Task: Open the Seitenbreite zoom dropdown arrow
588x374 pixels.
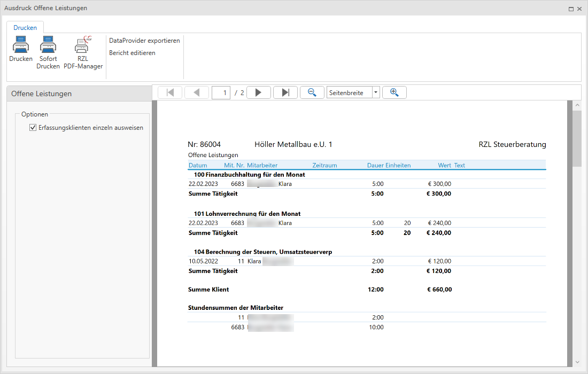Action: pyautogui.click(x=376, y=92)
